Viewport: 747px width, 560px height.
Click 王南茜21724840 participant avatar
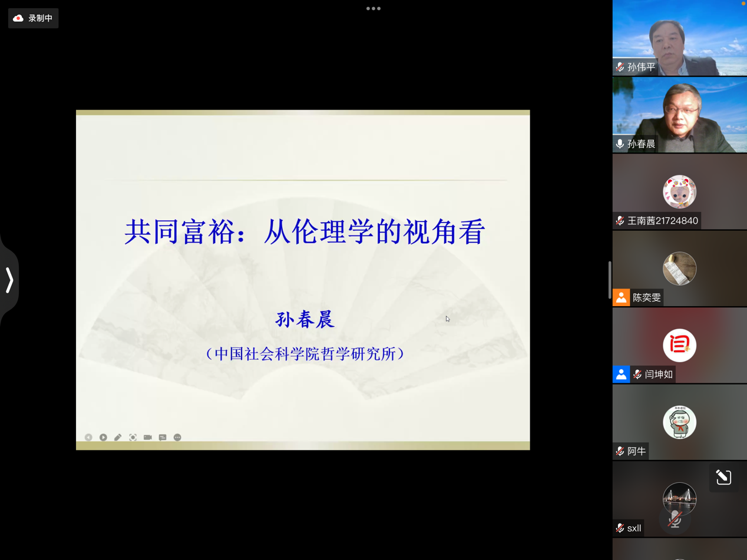click(679, 191)
